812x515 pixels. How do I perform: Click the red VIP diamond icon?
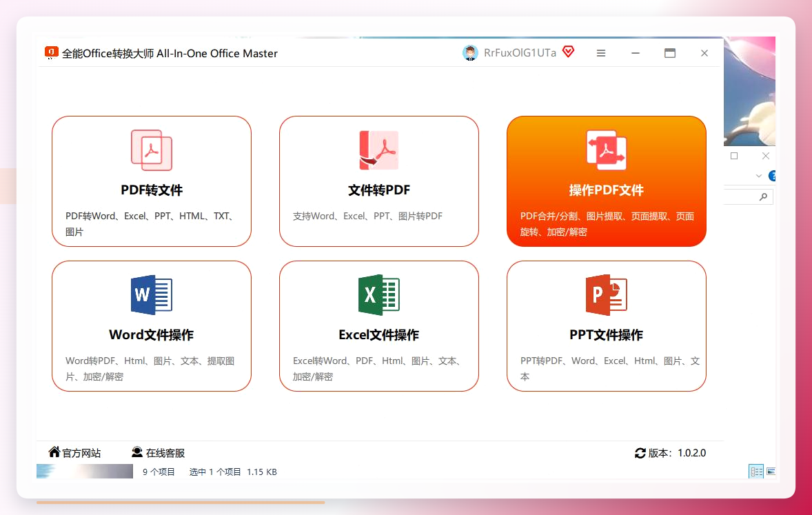click(x=568, y=52)
